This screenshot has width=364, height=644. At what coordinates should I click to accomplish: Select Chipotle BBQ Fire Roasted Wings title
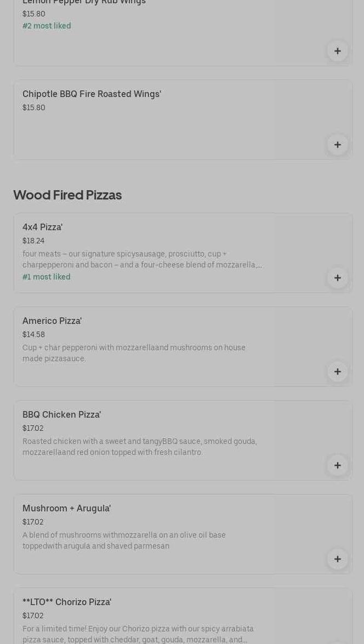[92, 94]
